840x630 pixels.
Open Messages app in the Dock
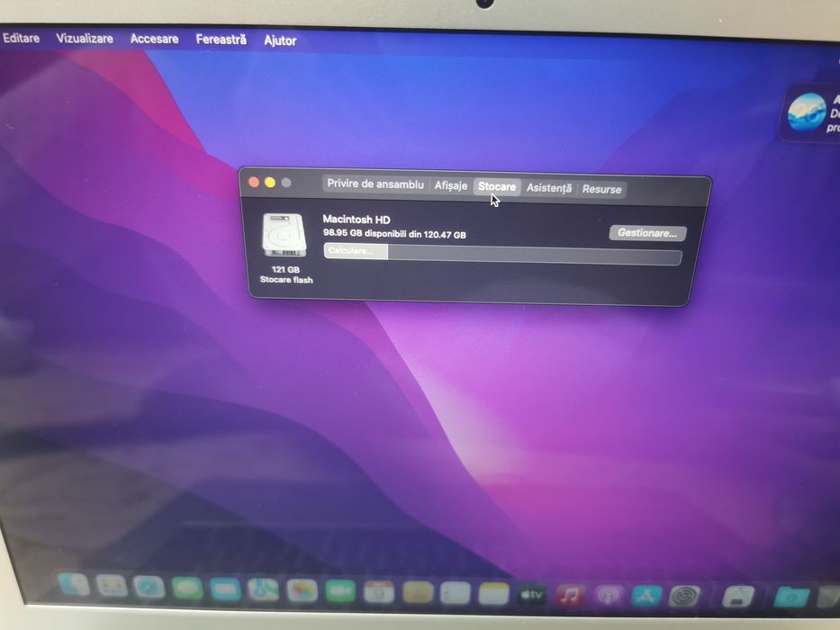[187, 589]
